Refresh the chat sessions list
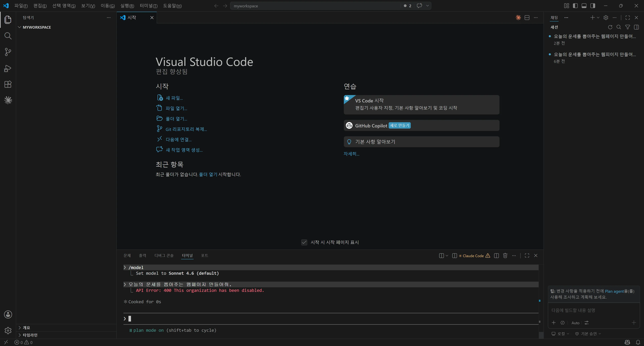 [610, 27]
